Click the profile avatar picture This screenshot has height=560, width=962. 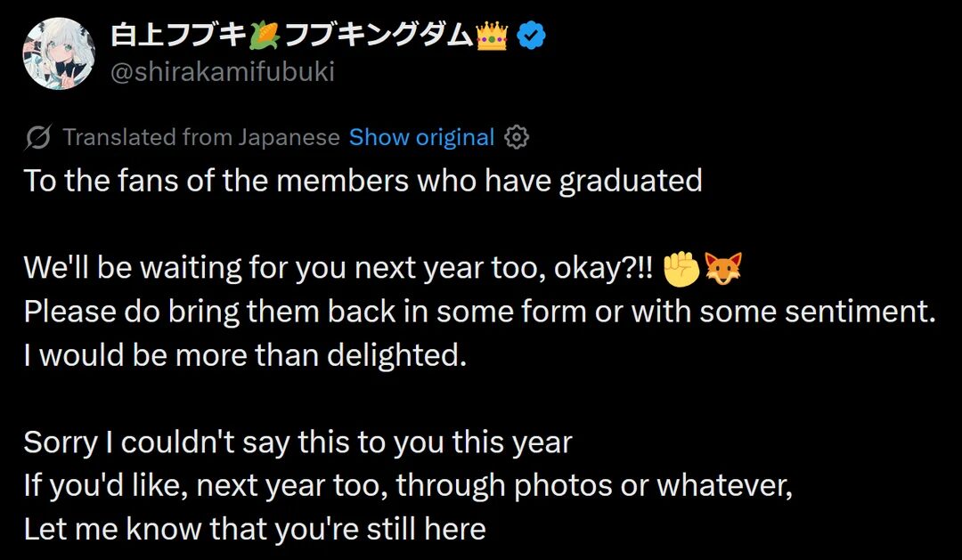tap(58, 53)
